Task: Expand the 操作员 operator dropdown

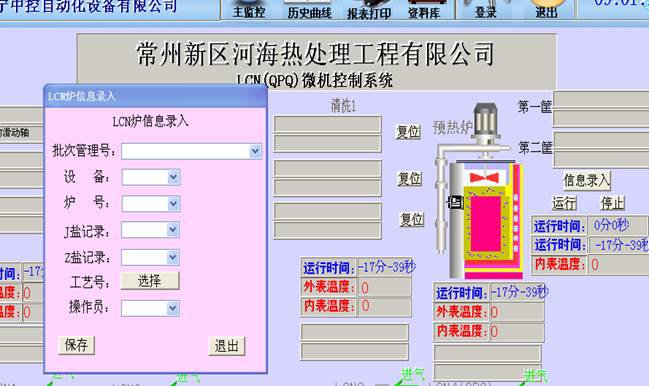Action: tap(173, 309)
